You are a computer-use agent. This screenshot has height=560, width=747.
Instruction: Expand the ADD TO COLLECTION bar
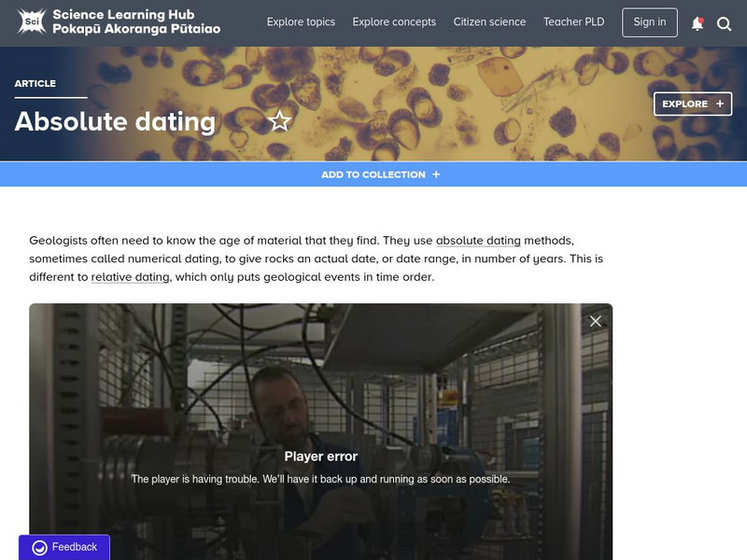coord(373,175)
